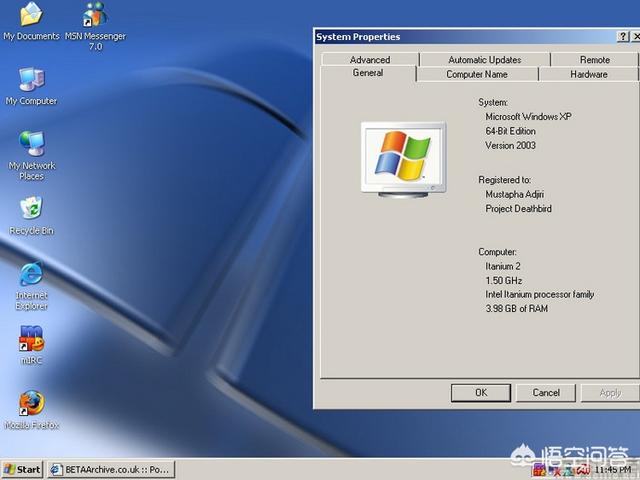Click the 11:45 PM taskbar clock
Screen dimensions: 640x480
613,470
